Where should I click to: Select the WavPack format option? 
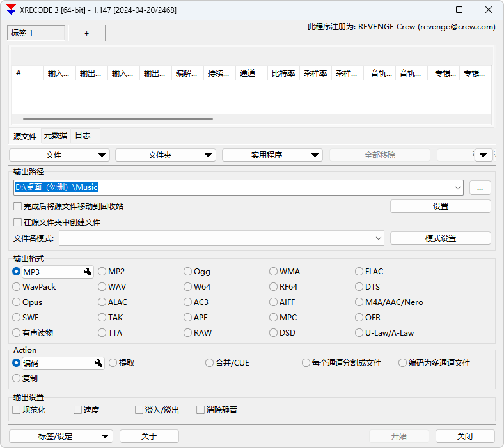tap(34, 287)
